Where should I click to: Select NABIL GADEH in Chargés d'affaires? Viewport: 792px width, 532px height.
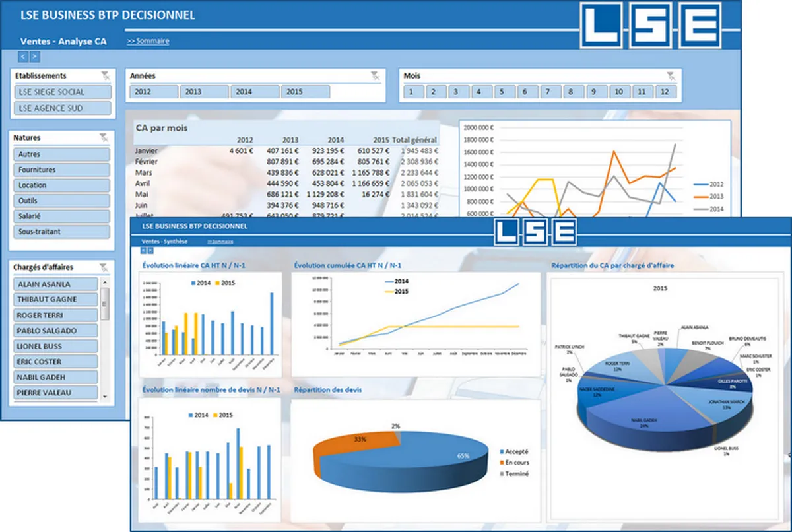[x=55, y=377]
